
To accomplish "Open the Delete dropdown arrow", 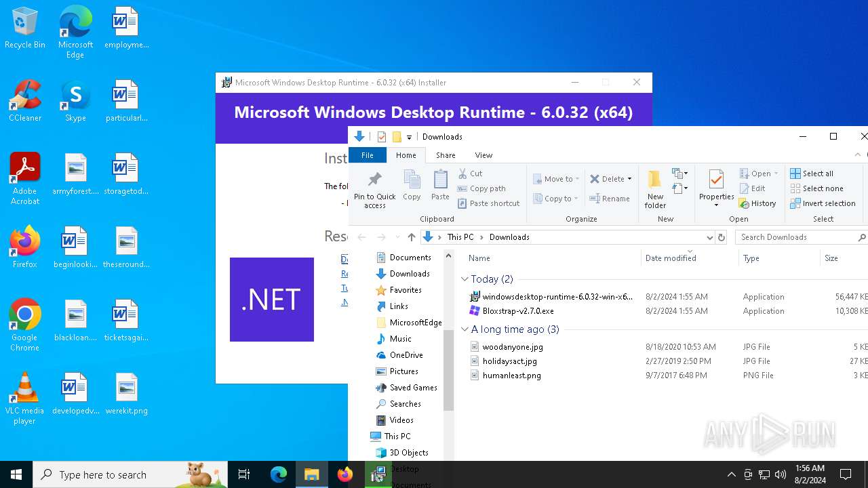I will [629, 179].
